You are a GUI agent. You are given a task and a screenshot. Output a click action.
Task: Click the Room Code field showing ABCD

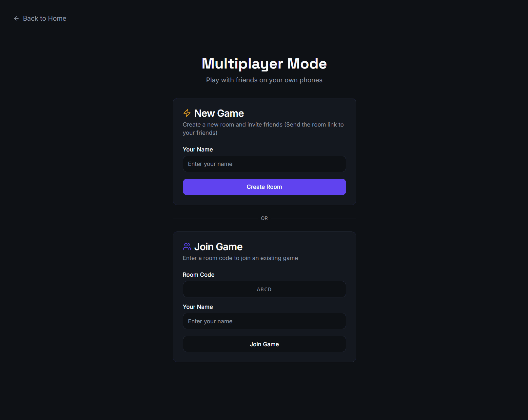tap(264, 289)
